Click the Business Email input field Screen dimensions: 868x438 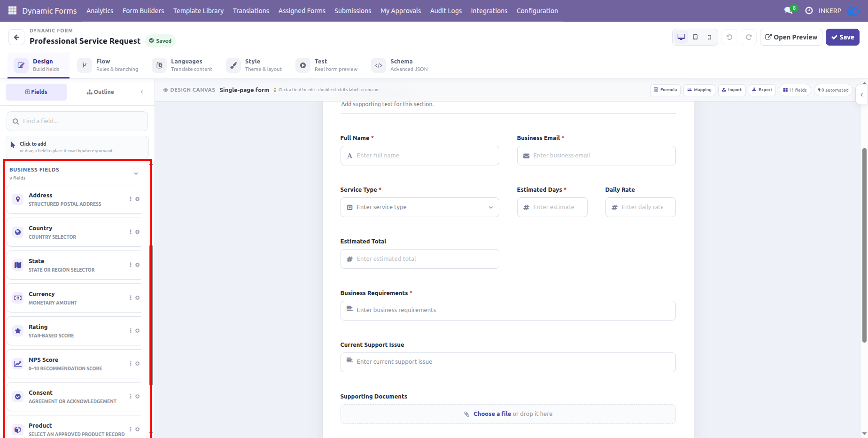click(x=596, y=156)
